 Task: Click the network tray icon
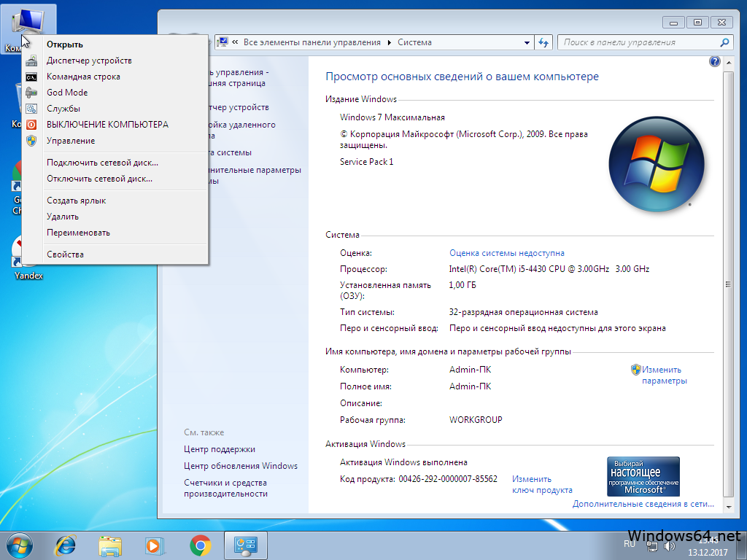coord(651,546)
